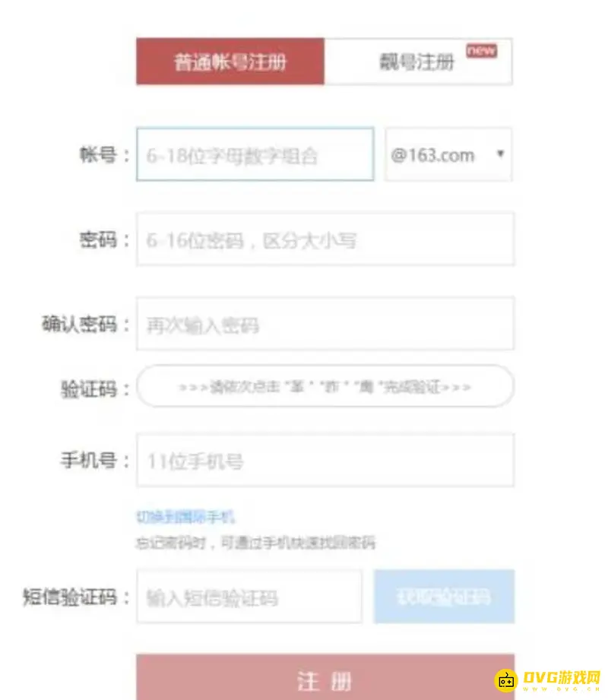Click the red "new" badge icon

(482, 50)
